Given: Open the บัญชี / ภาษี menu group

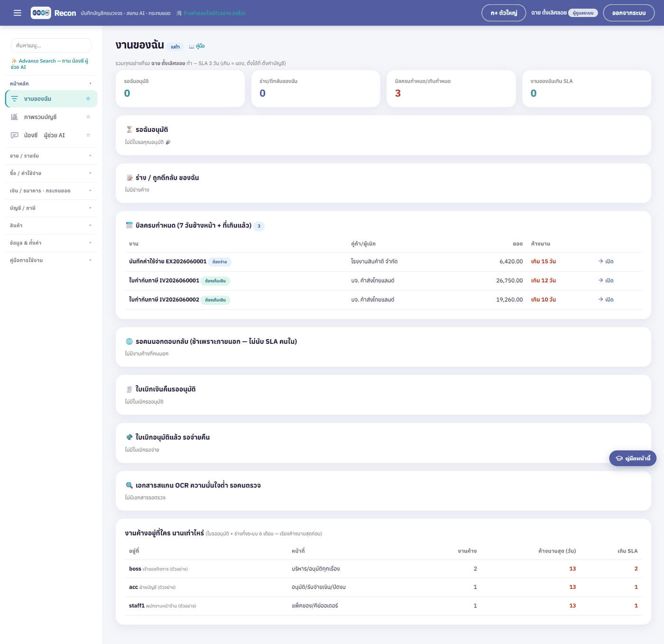Looking at the screenshot, I should [51, 208].
